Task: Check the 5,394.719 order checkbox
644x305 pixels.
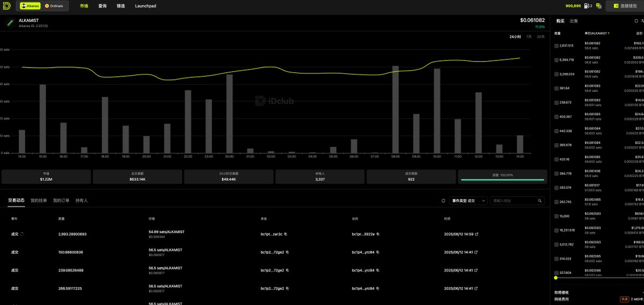Action: (557, 60)
